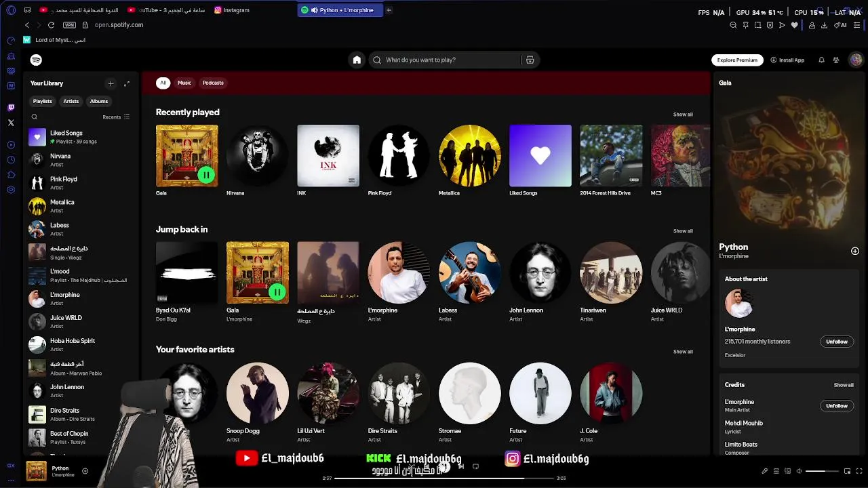Pause Gala from Jump back in card
The height and width of the screenshot is (488, 868).
[x=277, y=292]
